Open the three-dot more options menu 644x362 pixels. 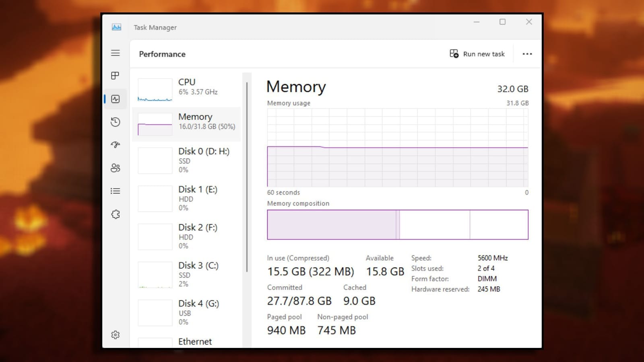coord(527,54)
